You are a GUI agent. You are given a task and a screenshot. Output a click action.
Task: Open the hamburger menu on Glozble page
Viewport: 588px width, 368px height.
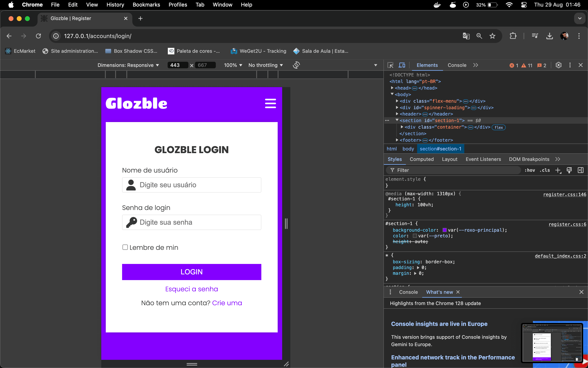point(271,103)
